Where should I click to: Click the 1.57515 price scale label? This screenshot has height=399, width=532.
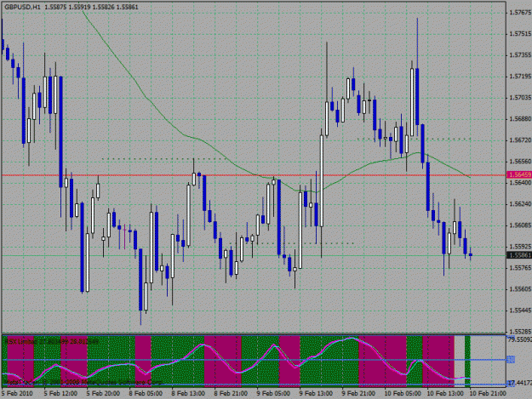pos(520,34)
